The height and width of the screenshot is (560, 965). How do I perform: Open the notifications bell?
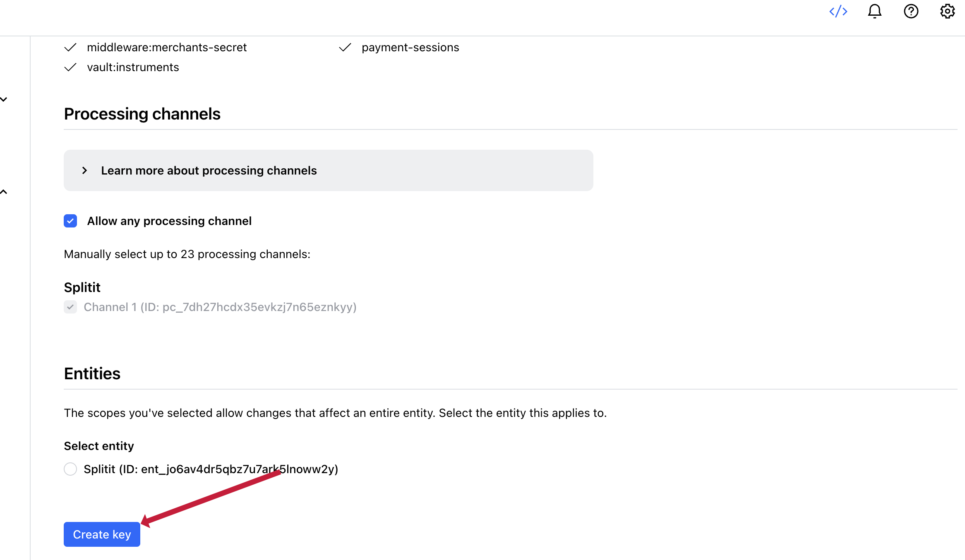(874, 12)
